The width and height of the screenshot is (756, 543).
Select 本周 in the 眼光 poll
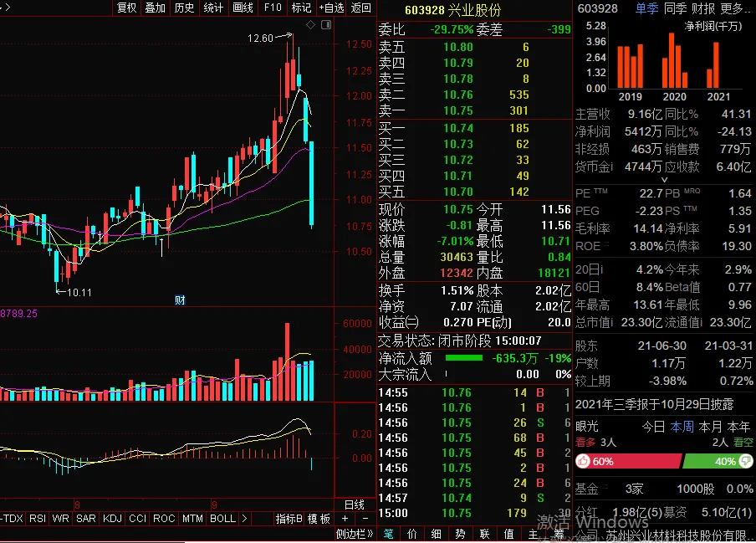coord(682,427)
